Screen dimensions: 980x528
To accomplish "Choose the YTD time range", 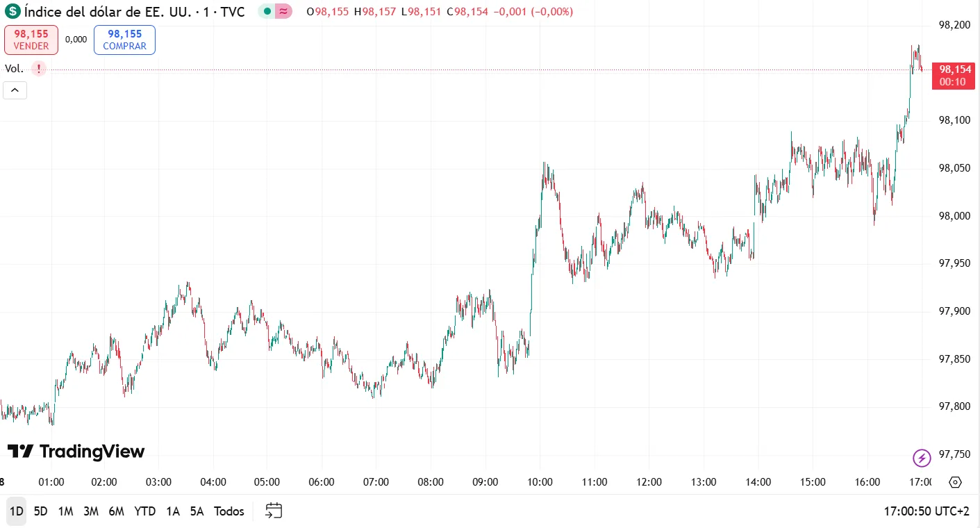I will [144, 511].
